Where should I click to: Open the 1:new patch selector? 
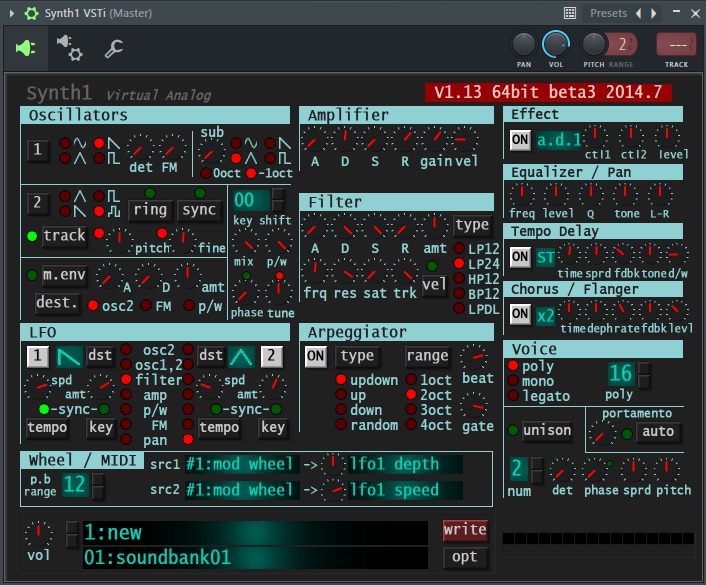click(255, 533)
